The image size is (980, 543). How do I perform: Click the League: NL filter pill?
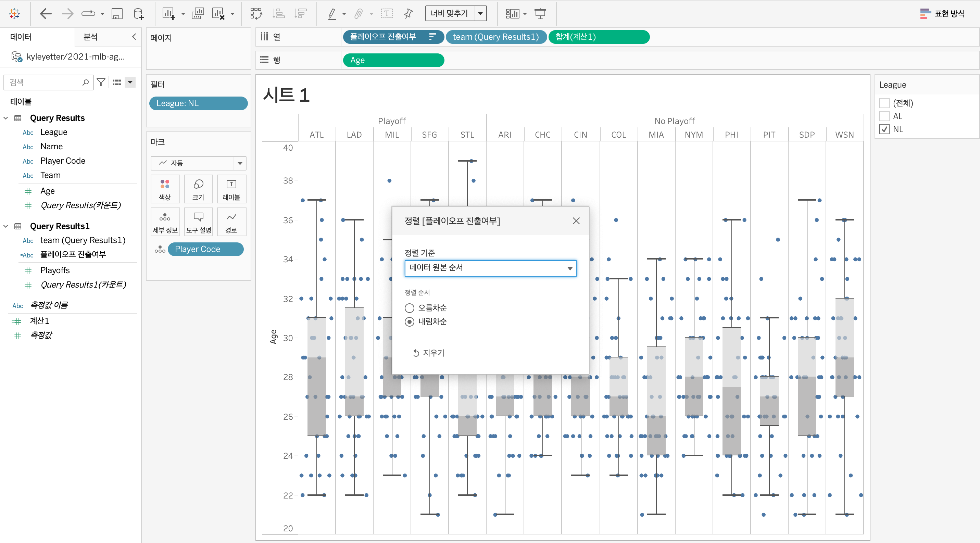(198, 103)
